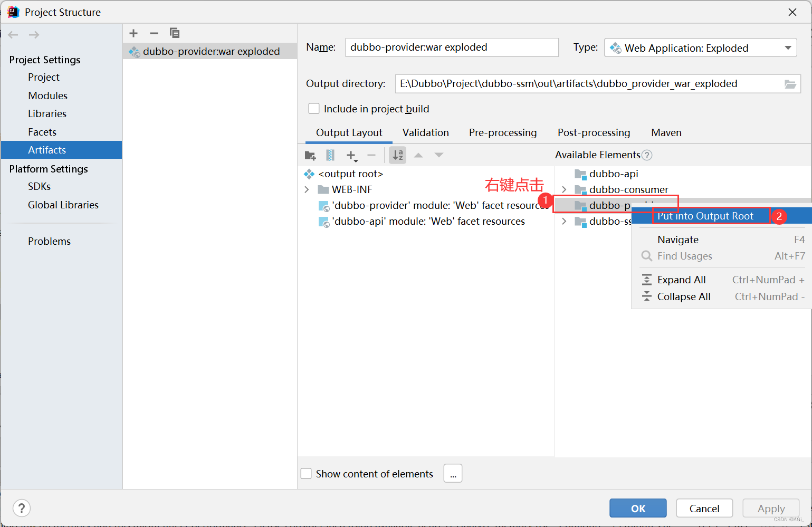This screenshot has width=812, height=527.
Task: Open the Available Elements help icon
Action: click(647, 155)
